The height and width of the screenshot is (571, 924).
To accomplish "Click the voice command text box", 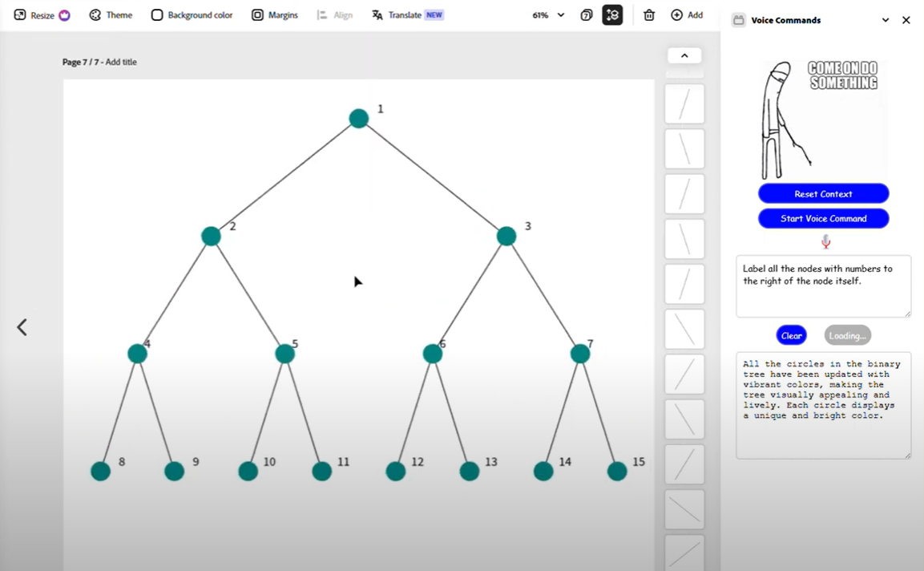I will coord(823,286).
